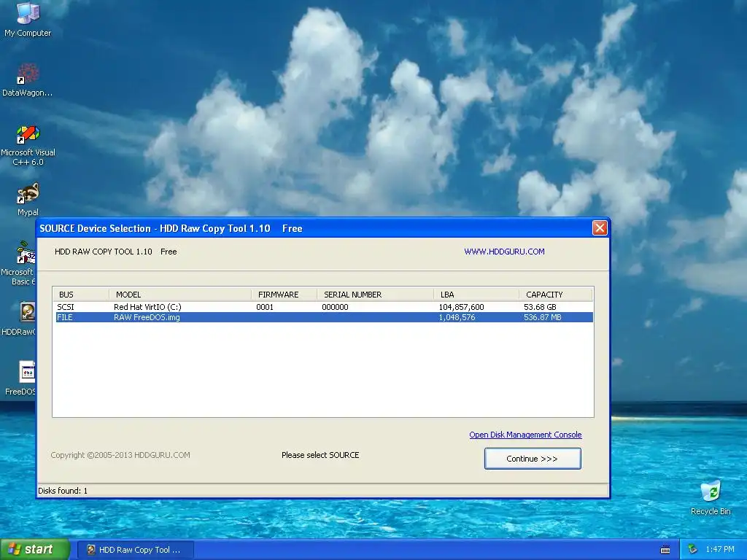Click the FILE bus cell
747x560 pixels.
pyautogui.click(x=65, y=317)
